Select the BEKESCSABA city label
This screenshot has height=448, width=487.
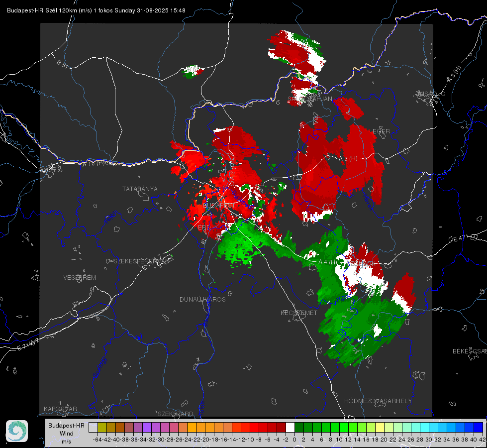coord(470,351)
